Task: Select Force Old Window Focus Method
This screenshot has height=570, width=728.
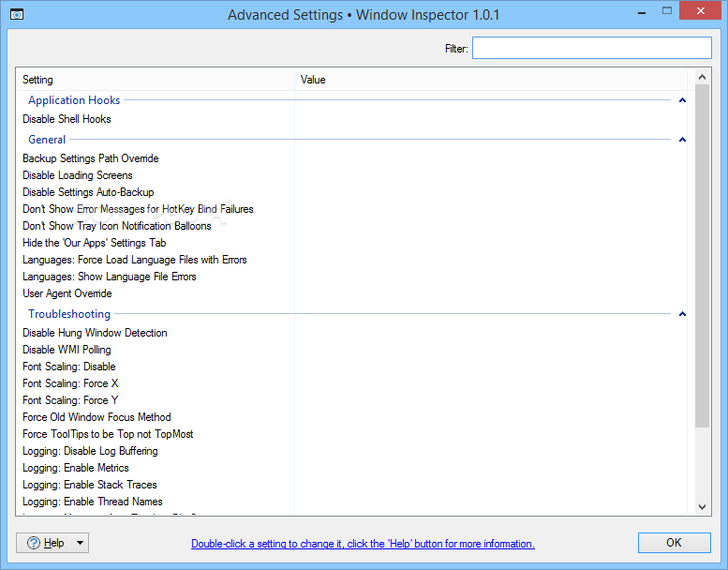Action: tap(97, 417)
